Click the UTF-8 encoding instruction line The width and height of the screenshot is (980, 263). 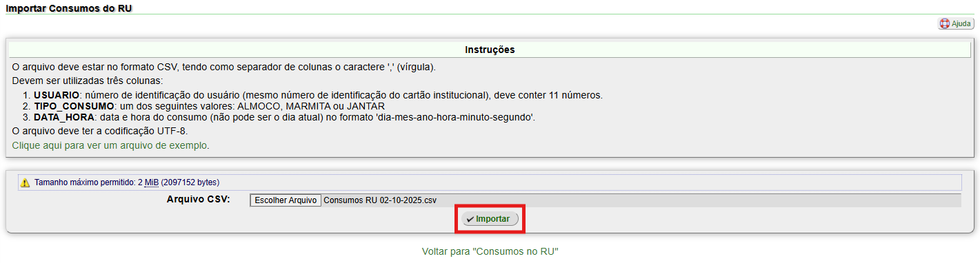point(100,131)
